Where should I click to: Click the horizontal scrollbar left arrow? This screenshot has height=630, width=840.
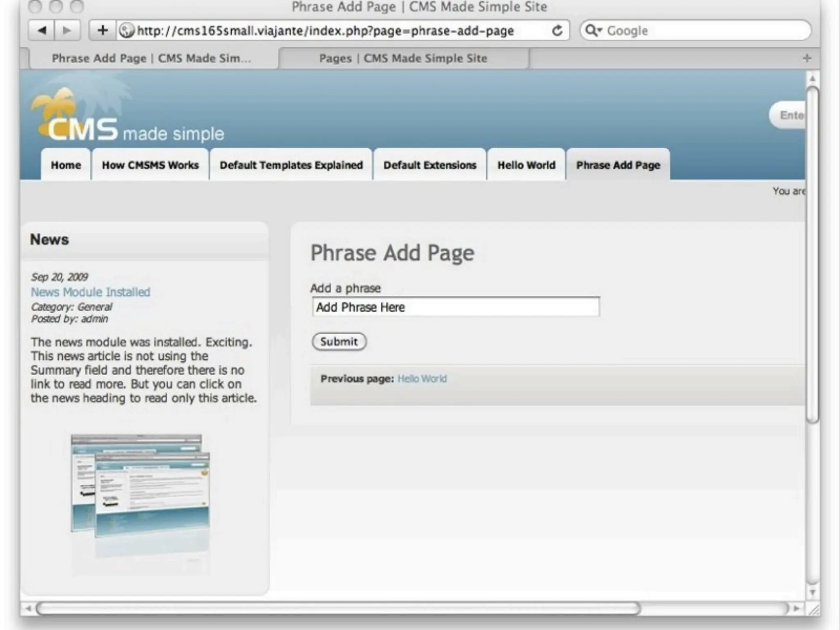(x=28, y=608)
